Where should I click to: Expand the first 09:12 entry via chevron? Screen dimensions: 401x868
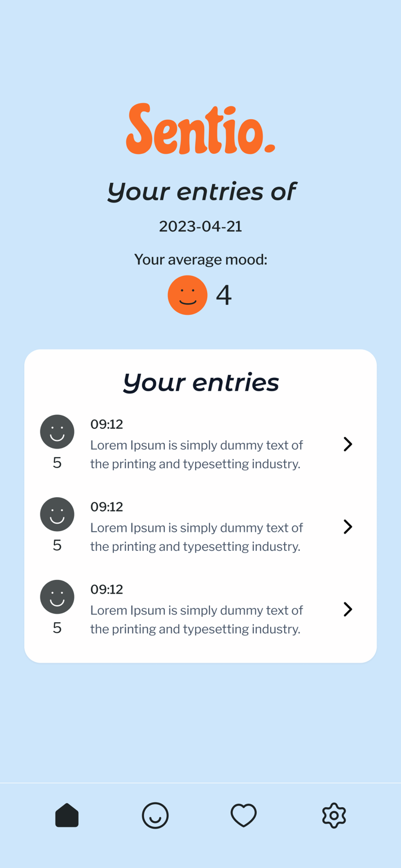tap(348, 444)
